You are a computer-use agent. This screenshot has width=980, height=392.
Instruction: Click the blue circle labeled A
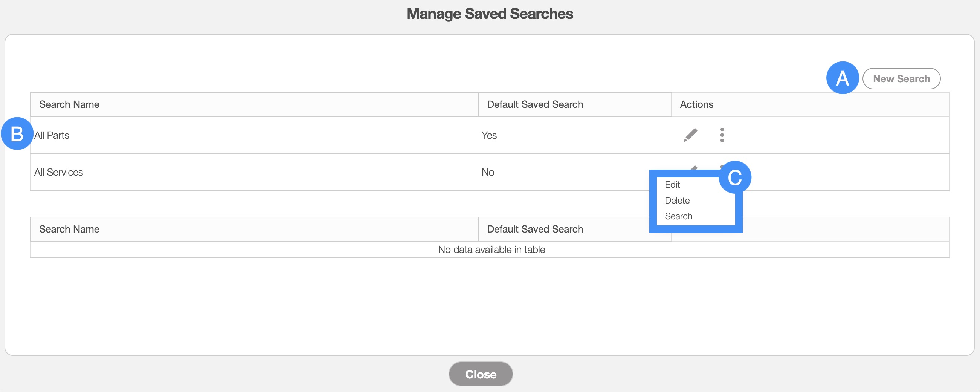click(x=842, y=78)
